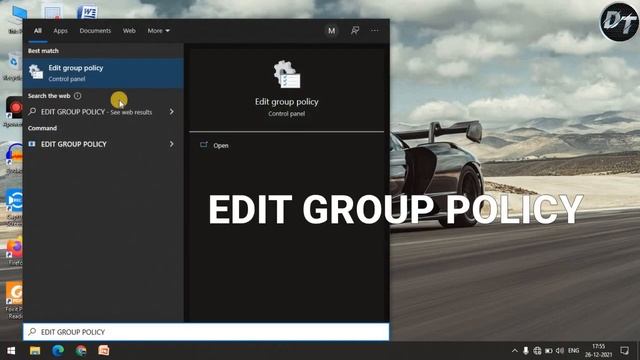Click the microphone tray icon

[x=526, y=351]
